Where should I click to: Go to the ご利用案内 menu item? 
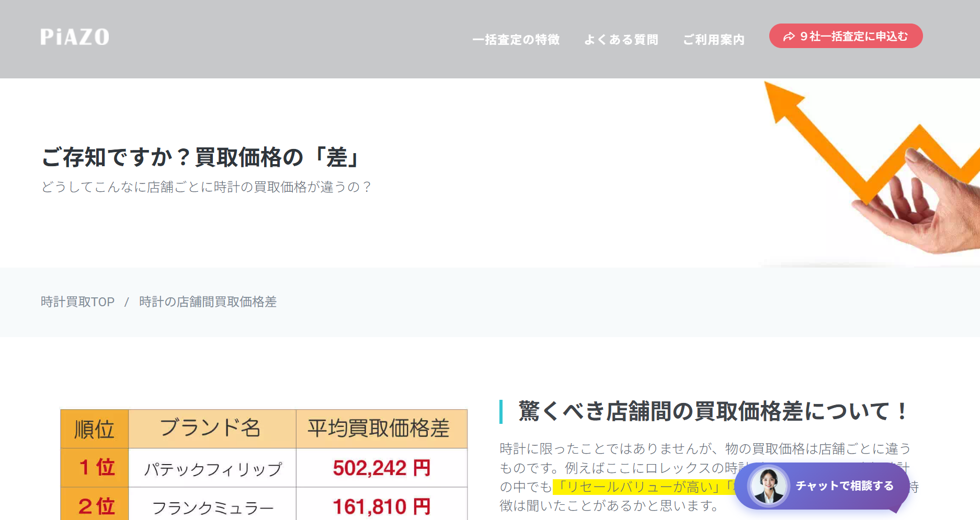click(x=713, y=40)
